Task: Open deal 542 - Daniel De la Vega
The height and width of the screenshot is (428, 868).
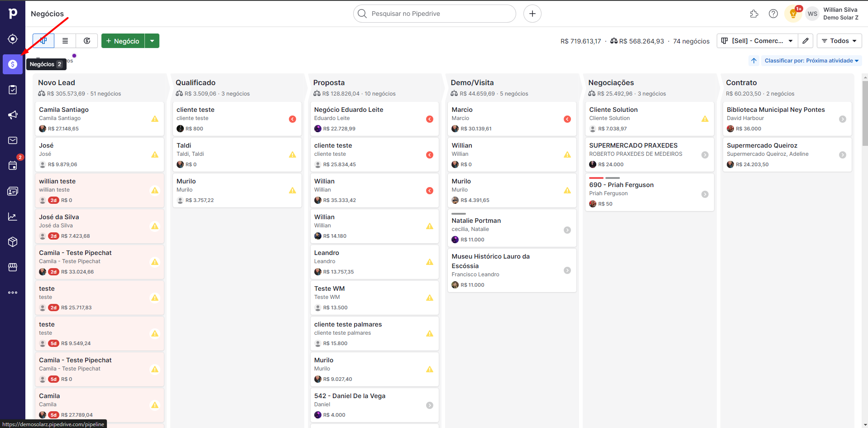Action: coord(374,405)
